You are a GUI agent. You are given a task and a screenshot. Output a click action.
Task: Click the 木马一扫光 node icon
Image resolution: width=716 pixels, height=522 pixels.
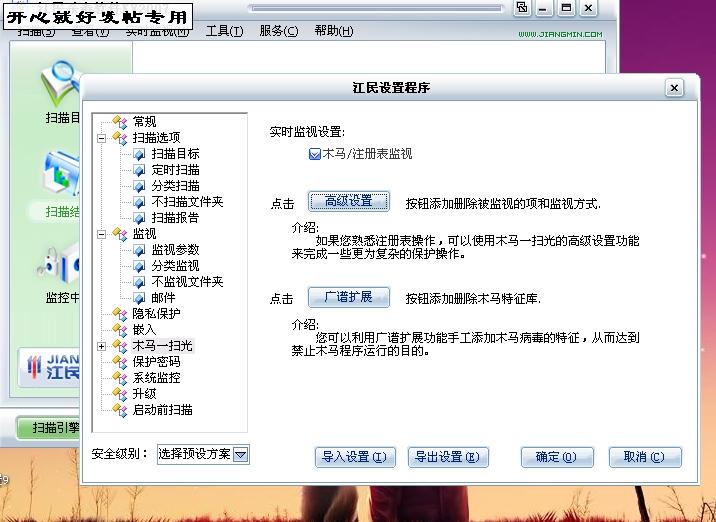tap(120, 346)
